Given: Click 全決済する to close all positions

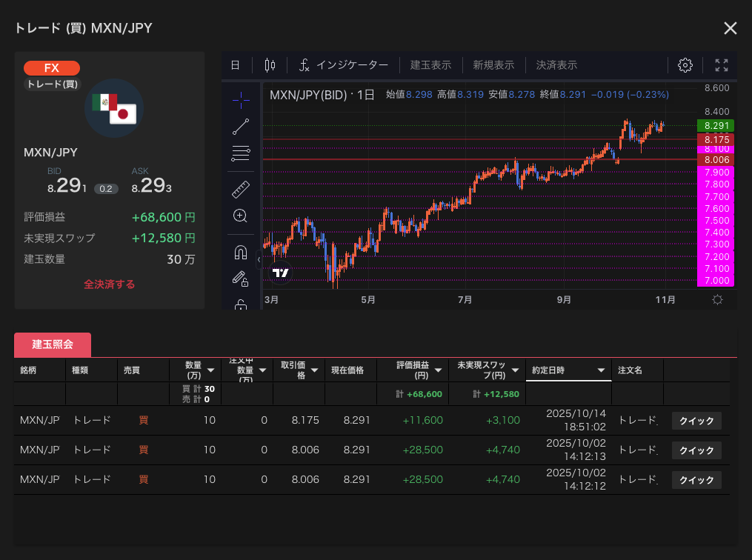Looking at the screenshot, I should click(109, 284).
